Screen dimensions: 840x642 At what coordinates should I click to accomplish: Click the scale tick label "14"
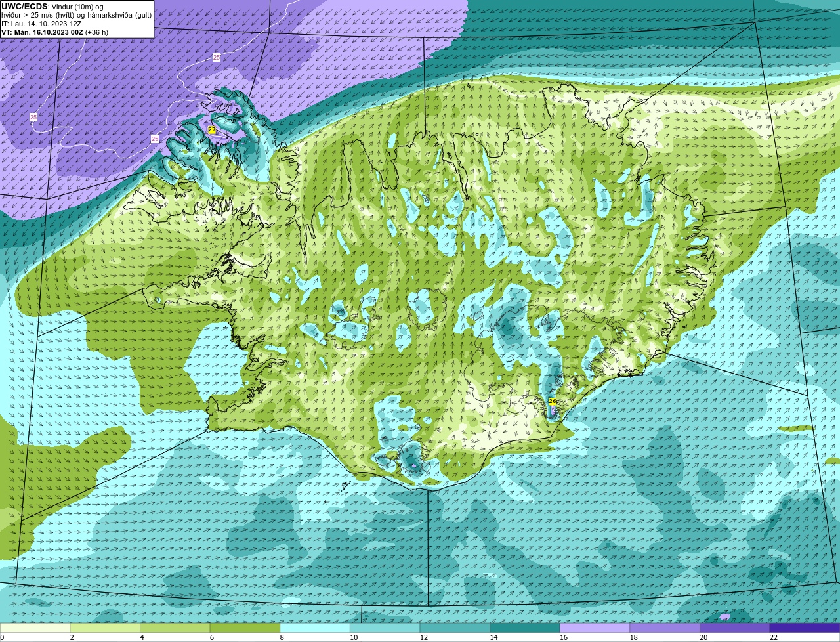(493, 637)
